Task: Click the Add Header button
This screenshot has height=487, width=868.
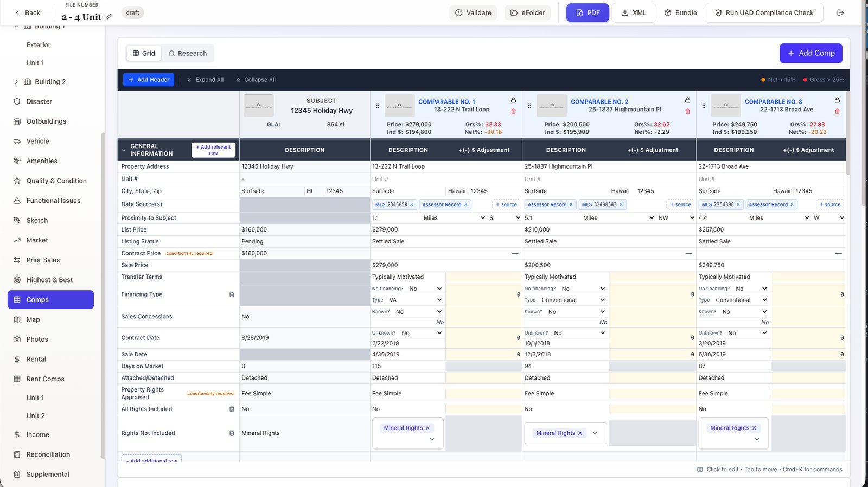Action: (149, 80)
